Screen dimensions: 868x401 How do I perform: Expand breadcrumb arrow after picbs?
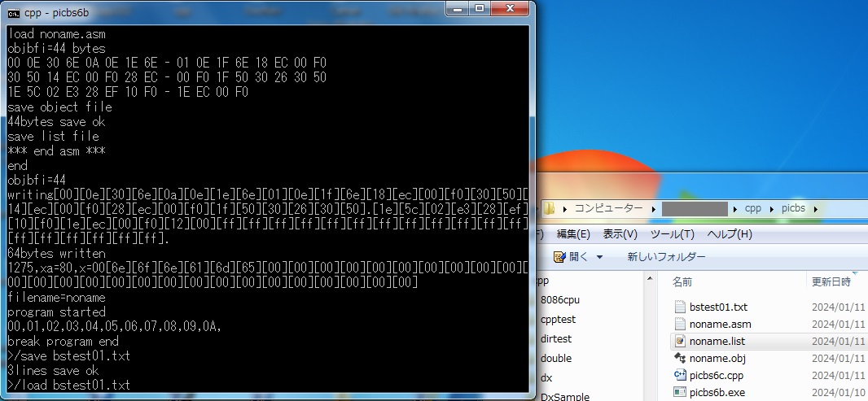coord(815,208)
